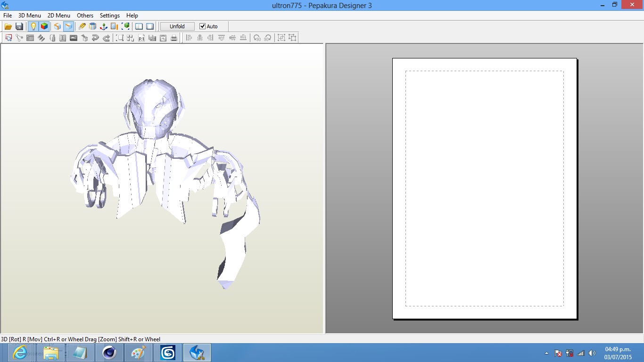Open Paint from the taskbar
This screenshot has width=644, height=362.
tap(139, 353)
